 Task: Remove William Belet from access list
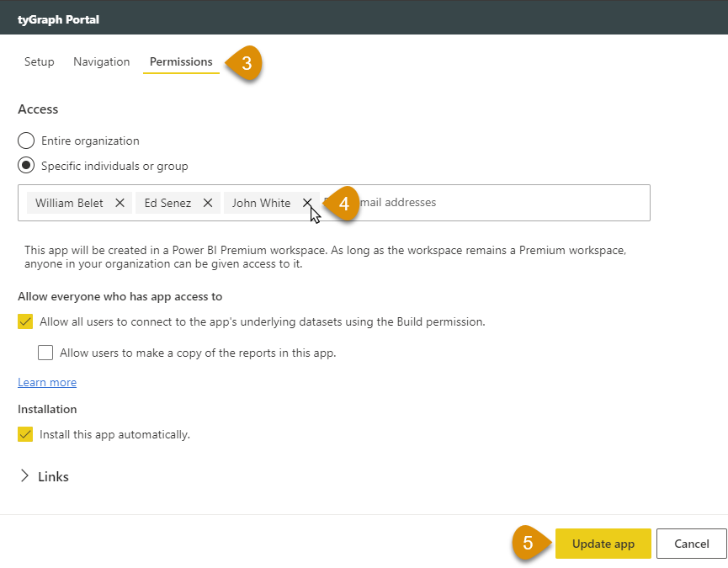pyautogui.click(x=120, y=203)
